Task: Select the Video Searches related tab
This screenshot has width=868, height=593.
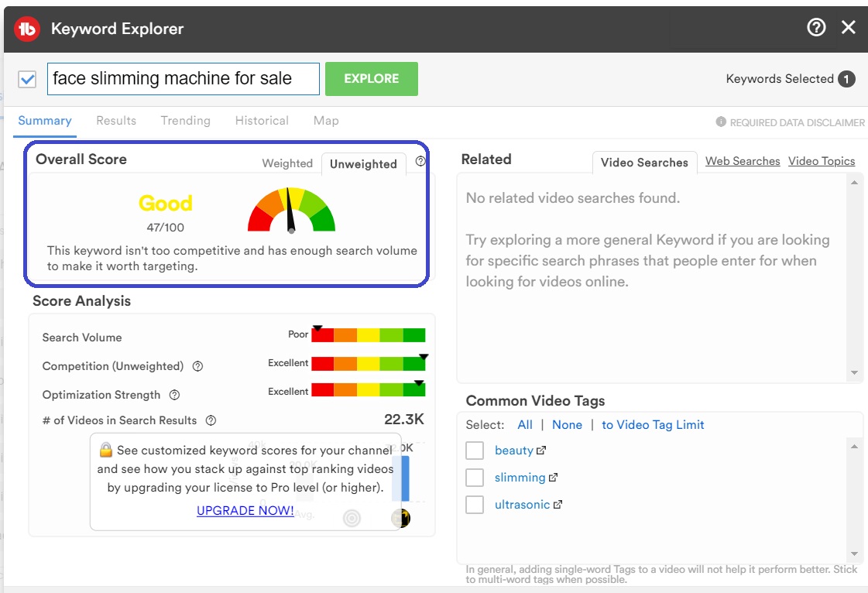Action: [644, 163]
